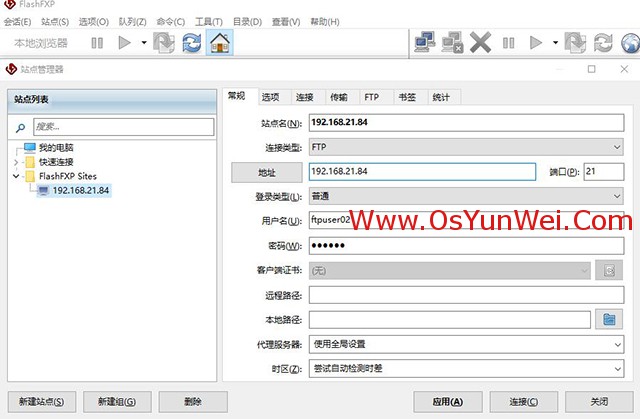Click the 密码 password field
640x419 pixels.
466,246
